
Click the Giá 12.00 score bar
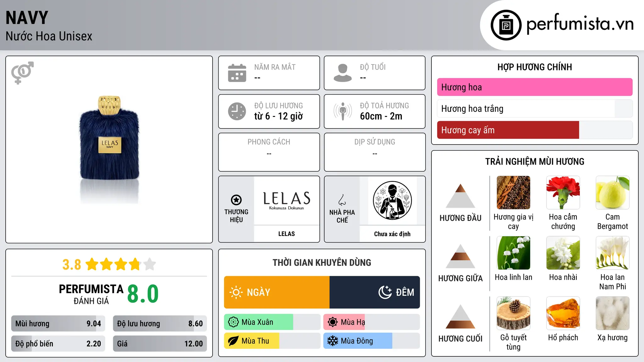point(160,343)
